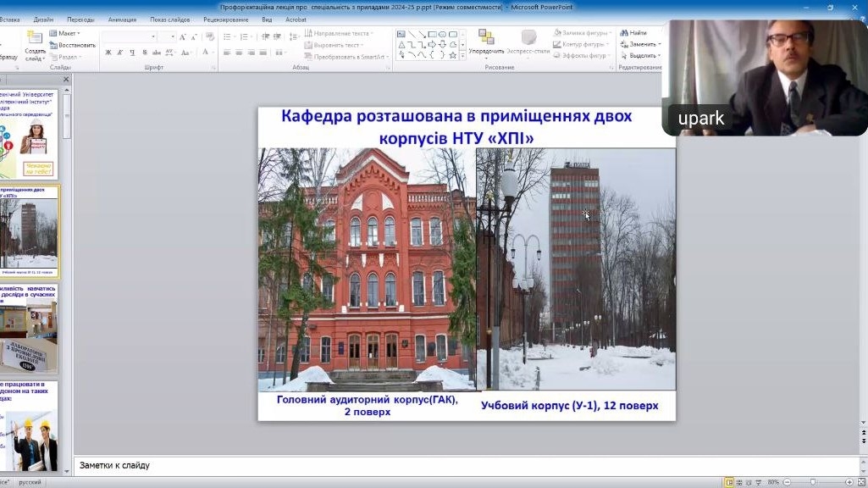Switch to the Дизайн ribbon tab

[43, 19]
